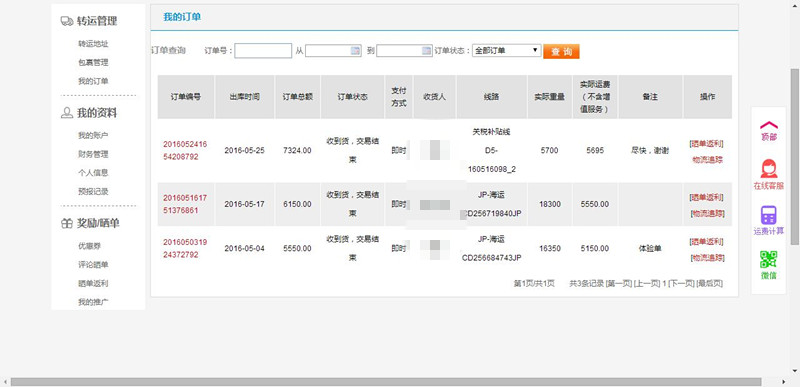Go to 上一页 in pagination
Viewport: 800px width, 387px height.
coord(646,283)
